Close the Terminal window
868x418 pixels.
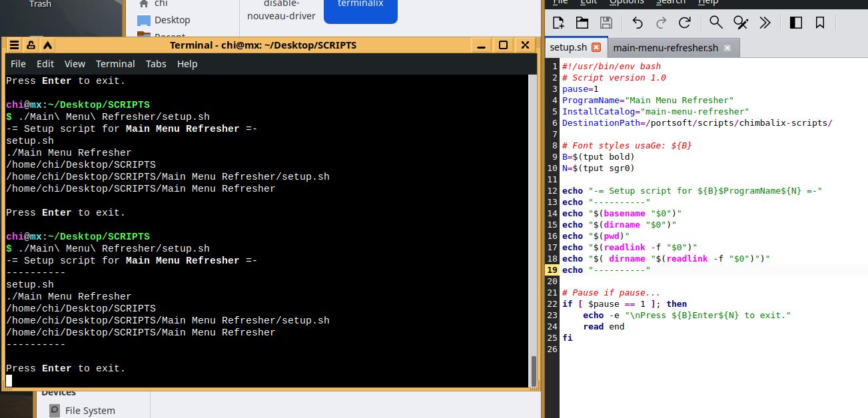[525, 45]
